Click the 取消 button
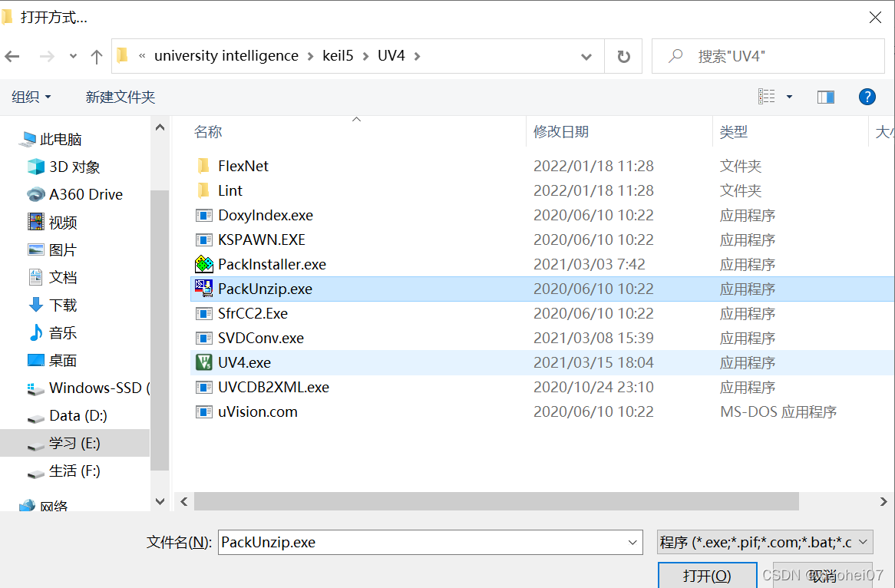Viewport: 895px width, 588px height. [823, 576]
